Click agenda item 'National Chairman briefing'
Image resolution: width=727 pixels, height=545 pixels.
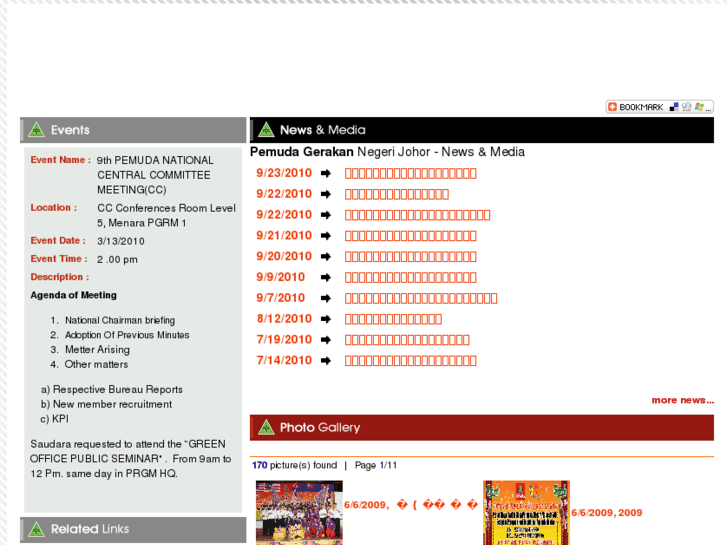click(x=120, y=321)
